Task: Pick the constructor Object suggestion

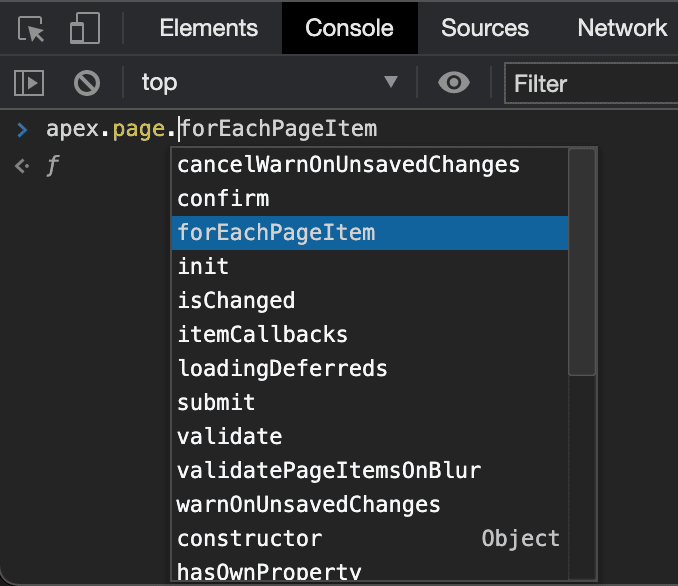Action: (250, 539)
